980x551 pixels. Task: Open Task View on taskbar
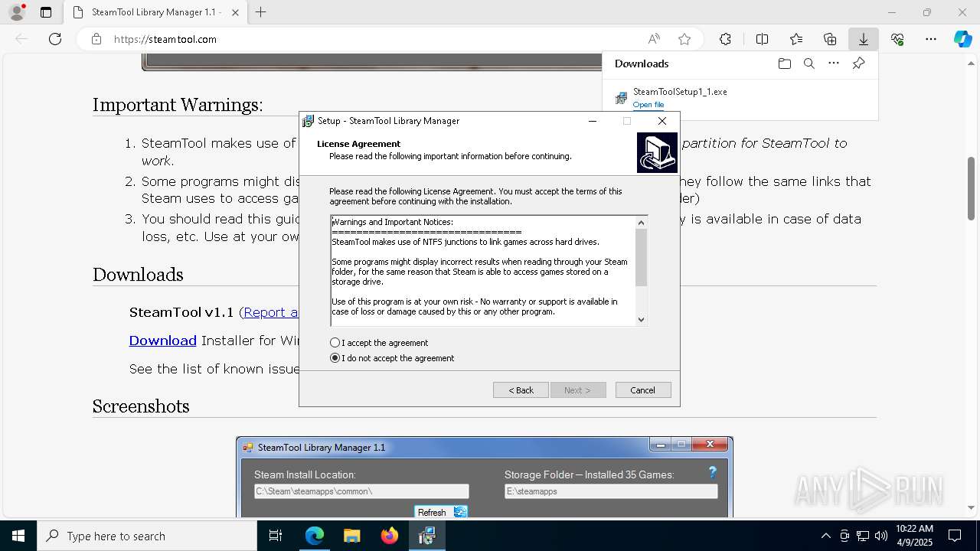pyautogui.click(x=276, y=536)
